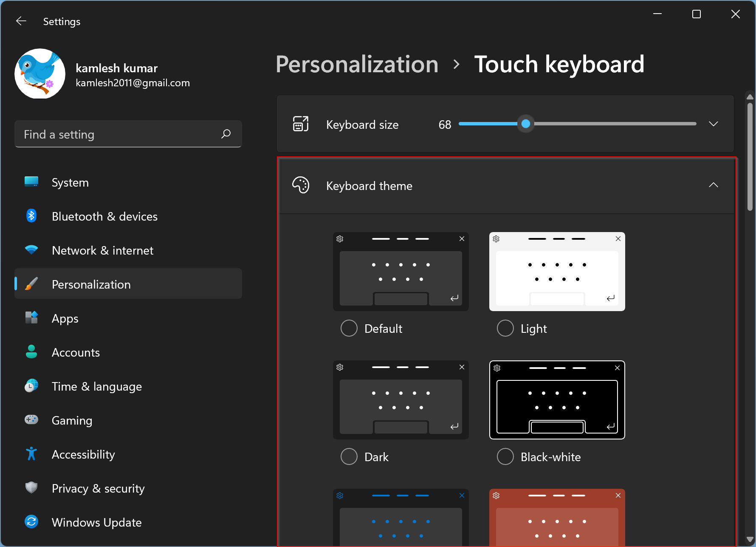This screenshot has height=547, width=756.
Task: Open Privacy & security category
Action: click(x=128, y=488)
